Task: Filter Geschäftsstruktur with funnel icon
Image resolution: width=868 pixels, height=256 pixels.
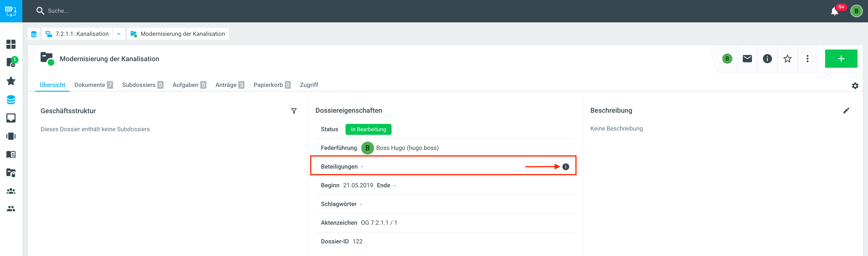Action: 294,111
